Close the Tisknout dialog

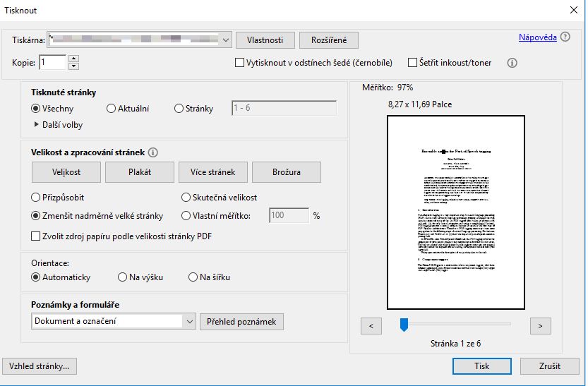coord(573,10)
